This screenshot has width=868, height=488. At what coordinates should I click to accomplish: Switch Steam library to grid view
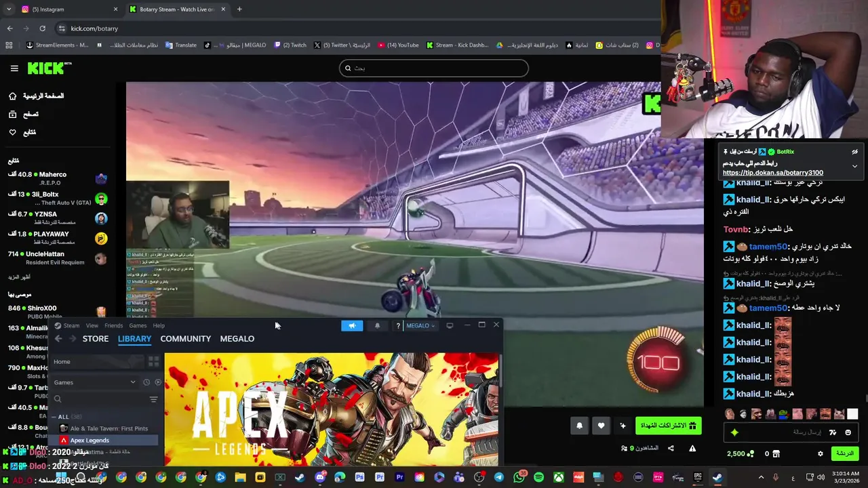[154, 362]
